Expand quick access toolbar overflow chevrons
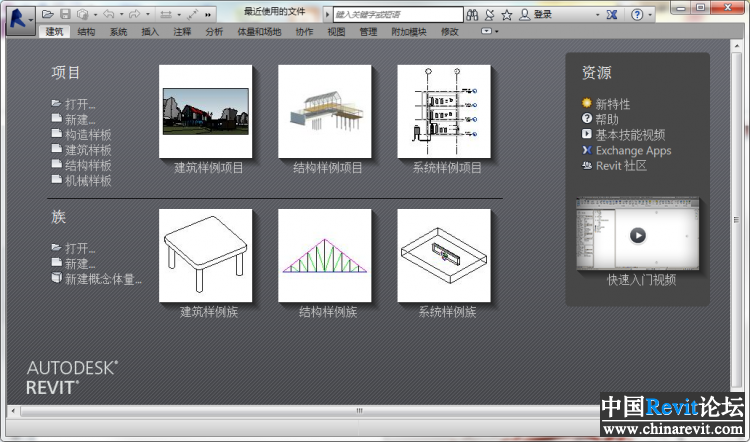Screen dimensions: 750x442 208,15
